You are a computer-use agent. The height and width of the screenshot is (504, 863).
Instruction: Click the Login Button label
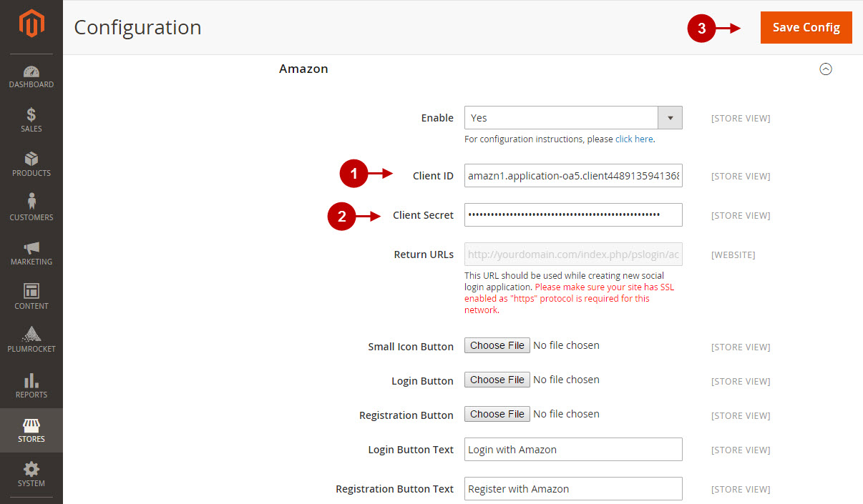pos(422,381)
